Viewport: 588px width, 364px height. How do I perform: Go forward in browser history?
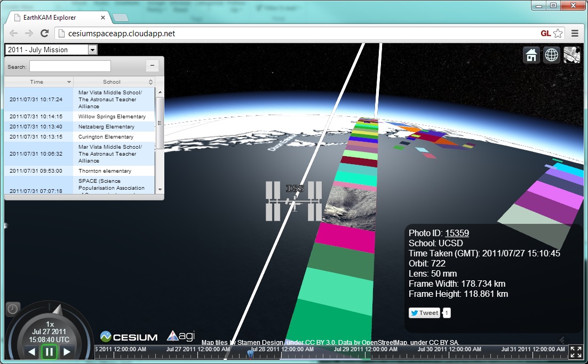click(x=29, y=34)
